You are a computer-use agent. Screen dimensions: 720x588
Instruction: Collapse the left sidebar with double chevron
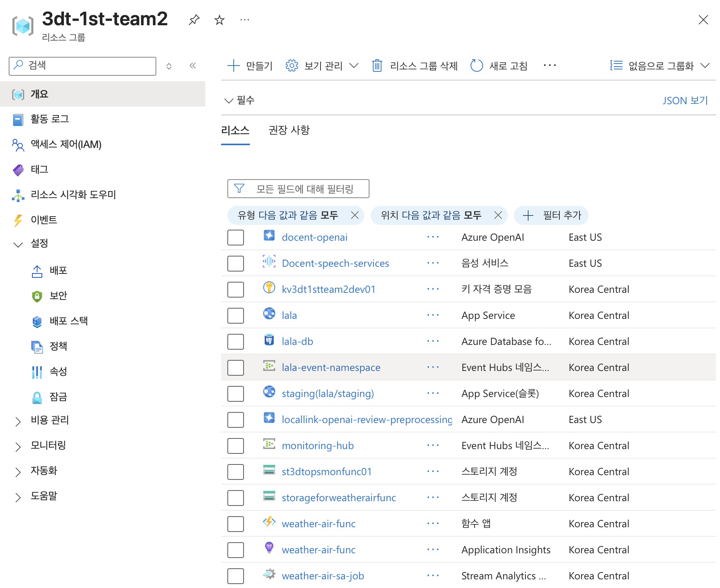tap(193, 66)
